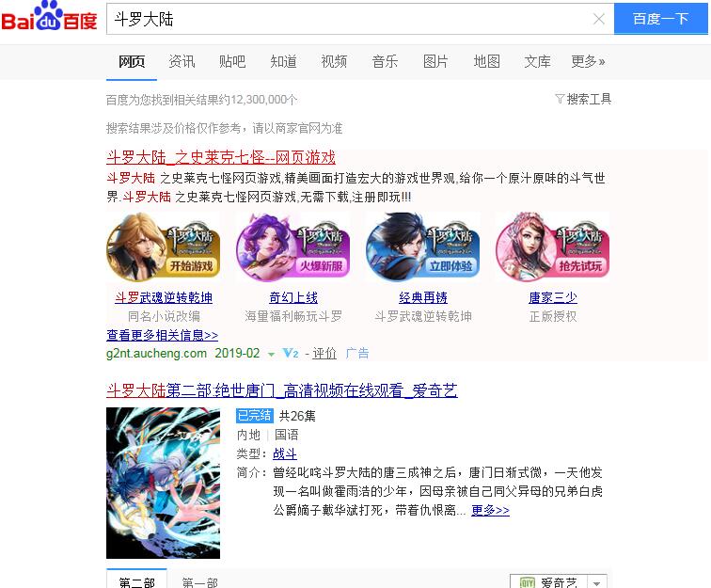Screen dimensions: 711x588
Task: Expand the 更多» search categories
Action: [x=588, y=61]
